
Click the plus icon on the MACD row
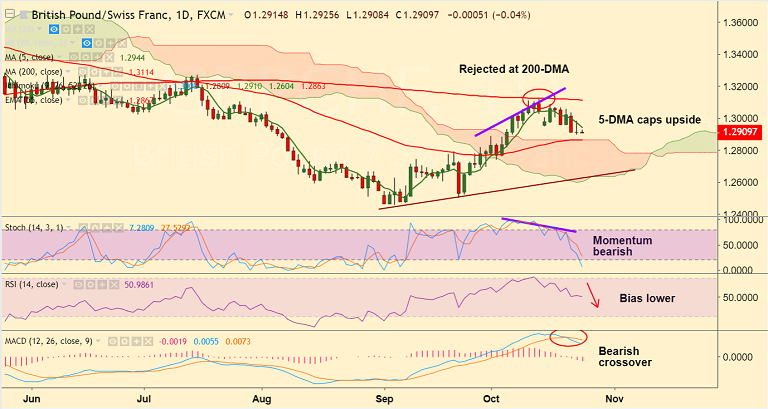[137, 341]
